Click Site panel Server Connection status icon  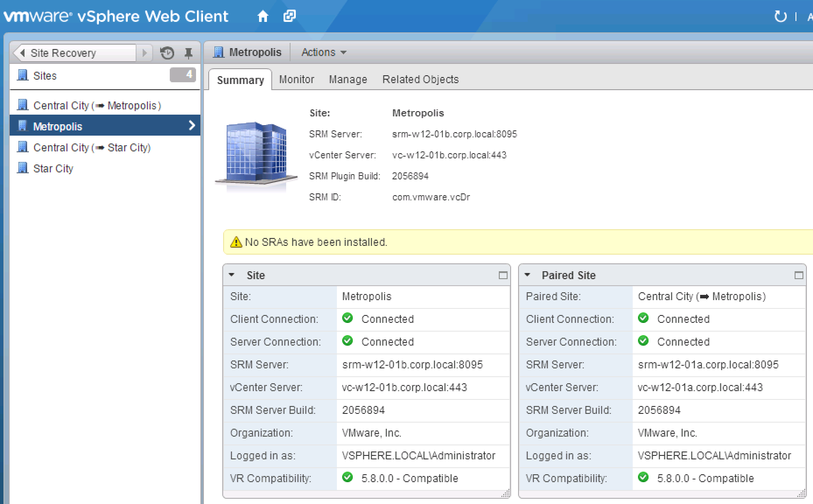coord(347,341)
